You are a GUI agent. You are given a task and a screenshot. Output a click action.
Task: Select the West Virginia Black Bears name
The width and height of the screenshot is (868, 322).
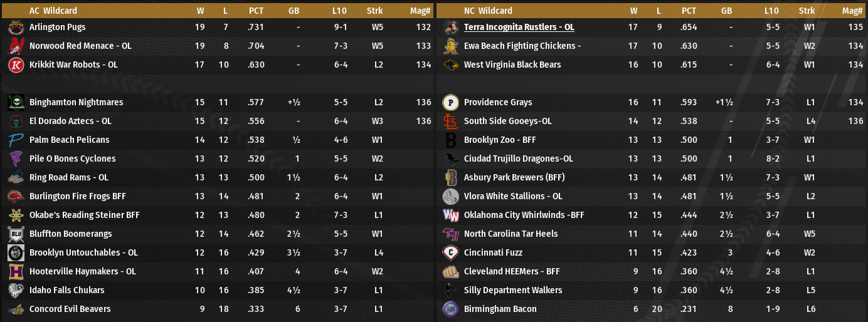pos(512,65)
